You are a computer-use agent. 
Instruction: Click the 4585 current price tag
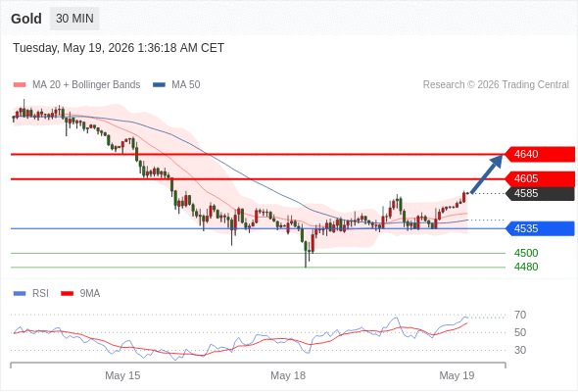tap(539, 194)
